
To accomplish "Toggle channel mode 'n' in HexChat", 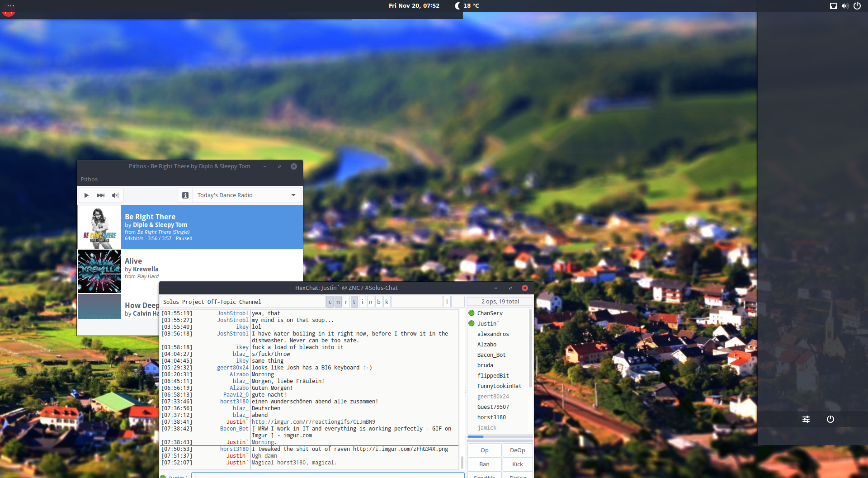I will pos(338,302).
